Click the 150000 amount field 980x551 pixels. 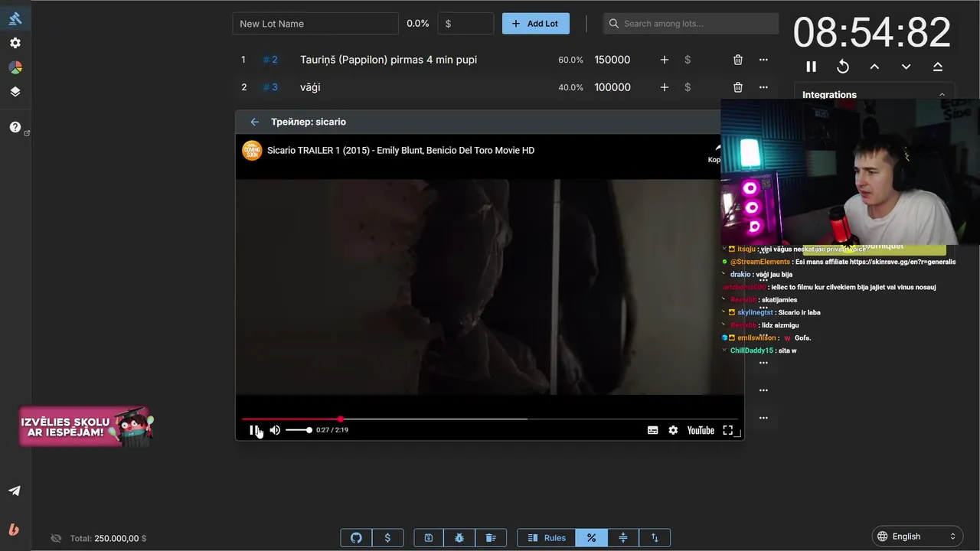click(612, 60)
